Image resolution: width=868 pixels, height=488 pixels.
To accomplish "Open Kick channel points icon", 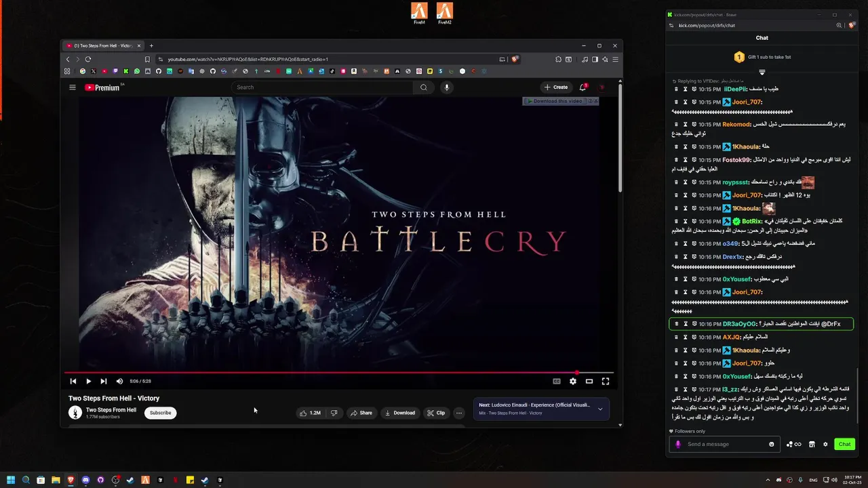I will 793,445.
